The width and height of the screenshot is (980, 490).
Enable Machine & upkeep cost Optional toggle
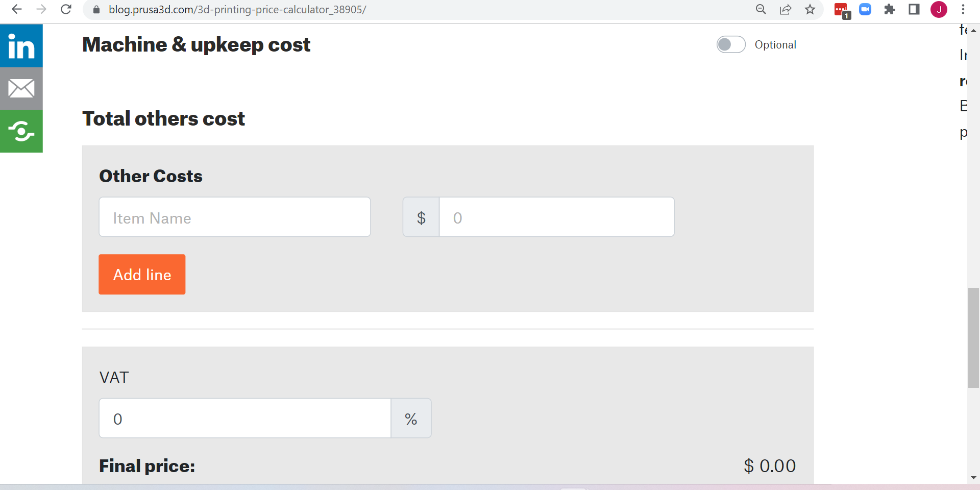[x=731, y=45]
